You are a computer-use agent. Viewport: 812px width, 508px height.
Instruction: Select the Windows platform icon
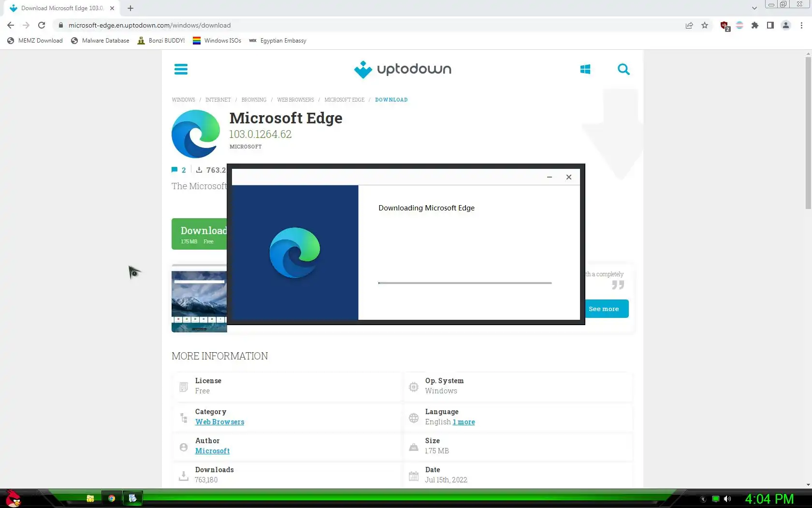pos(585,69)
